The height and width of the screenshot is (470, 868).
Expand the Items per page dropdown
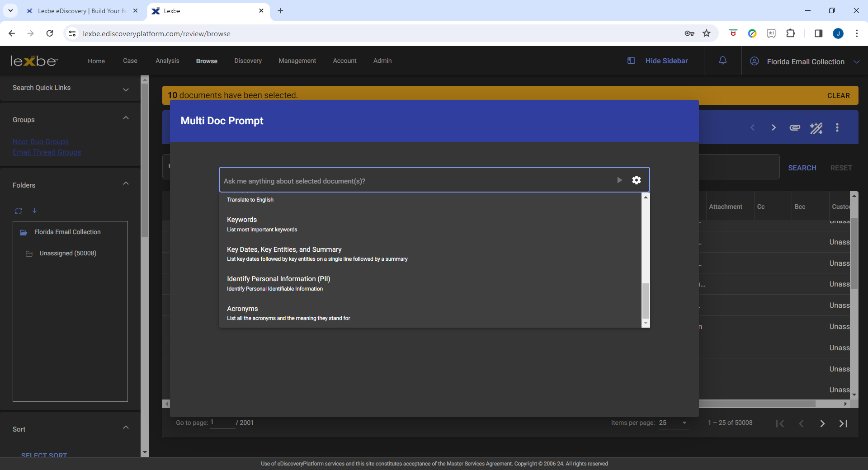[684, 423]
